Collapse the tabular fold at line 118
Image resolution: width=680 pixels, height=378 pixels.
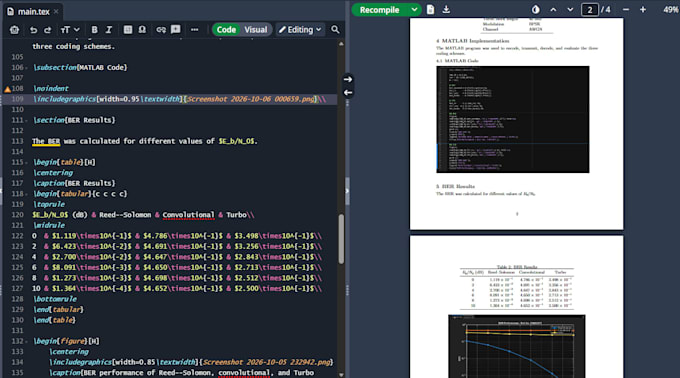point(26,194)
